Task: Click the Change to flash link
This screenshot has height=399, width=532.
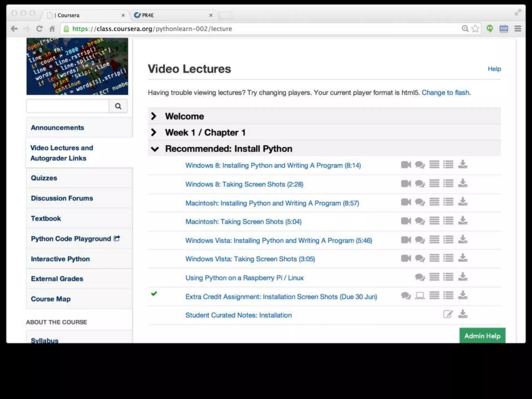Action: point(445,93)
